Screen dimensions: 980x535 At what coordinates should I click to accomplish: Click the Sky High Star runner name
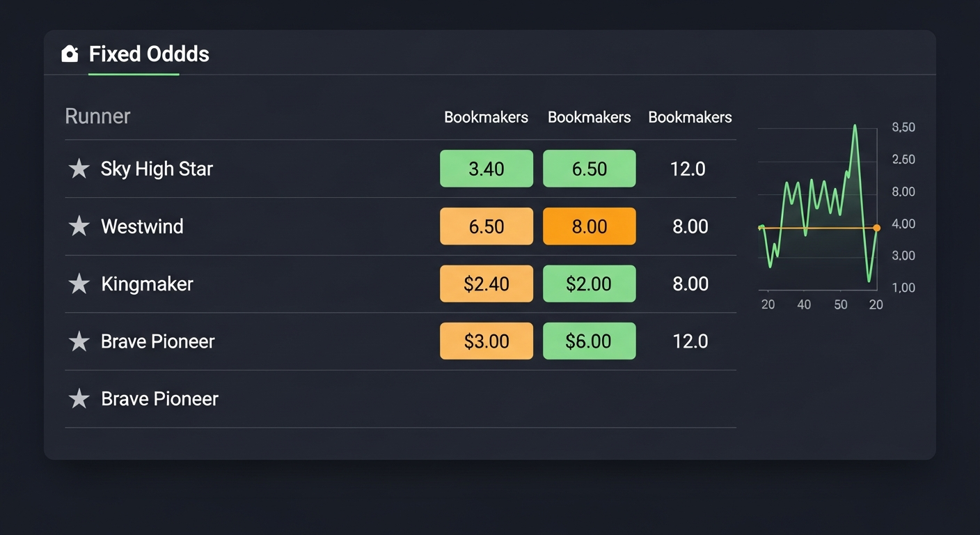click(x=157, y=169)
